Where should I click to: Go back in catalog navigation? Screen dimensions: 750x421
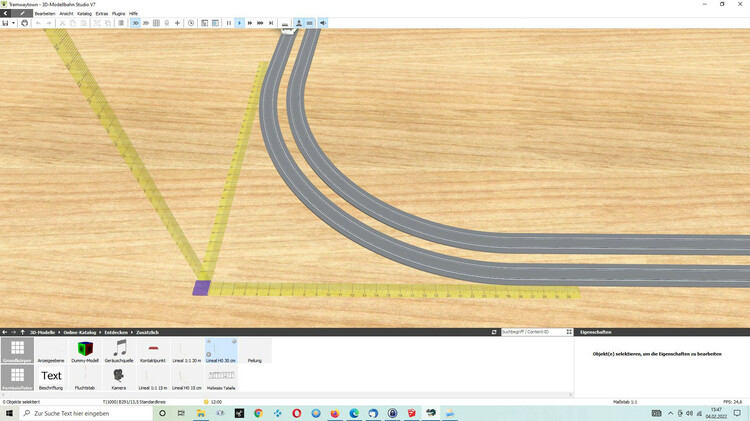(x=5, y=332)
